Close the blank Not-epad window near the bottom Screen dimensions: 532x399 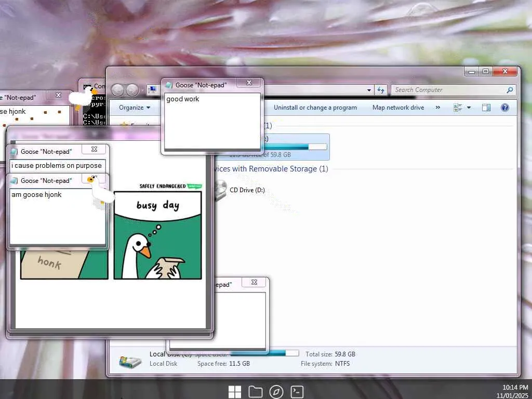pos(254,282)
